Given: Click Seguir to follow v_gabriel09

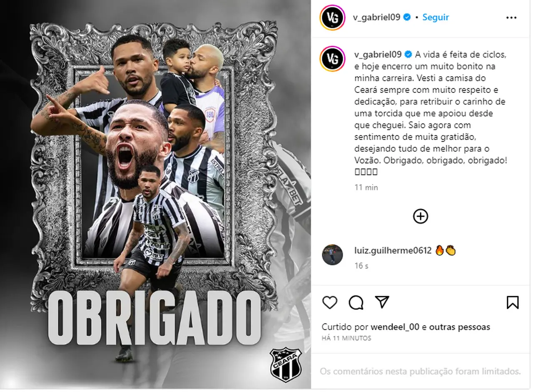Looking at the screenshot, I should tap(436, 17).
